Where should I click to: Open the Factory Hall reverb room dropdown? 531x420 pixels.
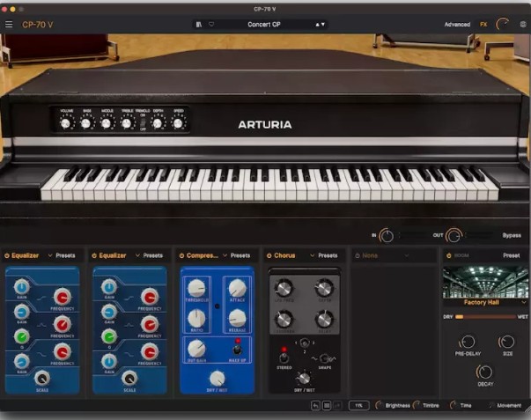pos(485,303)
